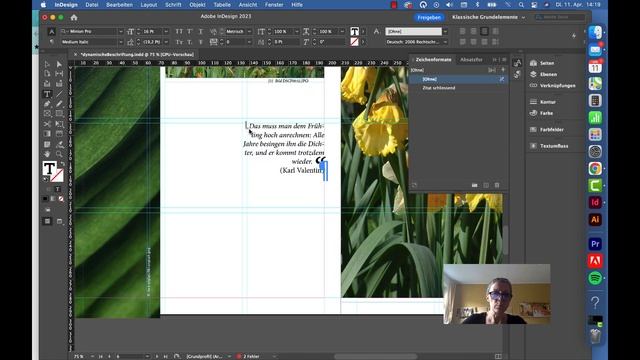Open the font size 16 Pt dropdown
The image size is (640, 360).
pos(166,31)
